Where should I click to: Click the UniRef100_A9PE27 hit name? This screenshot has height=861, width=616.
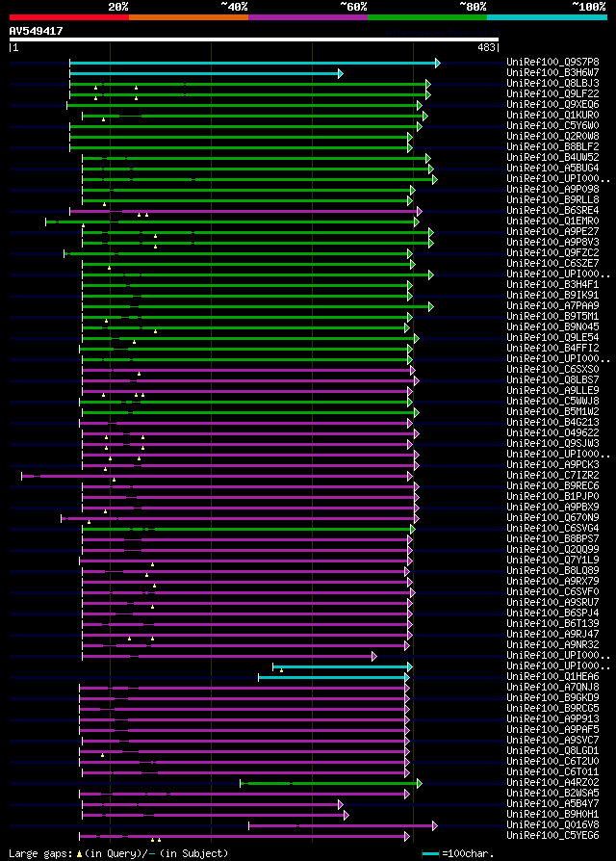coord(552,231)
